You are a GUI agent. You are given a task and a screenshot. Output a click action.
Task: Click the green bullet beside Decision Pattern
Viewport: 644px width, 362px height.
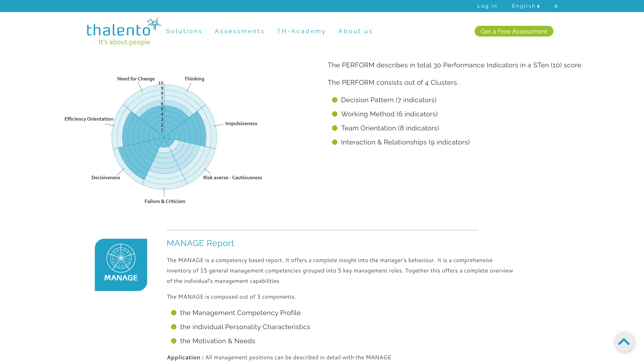(x=335, y=100)
